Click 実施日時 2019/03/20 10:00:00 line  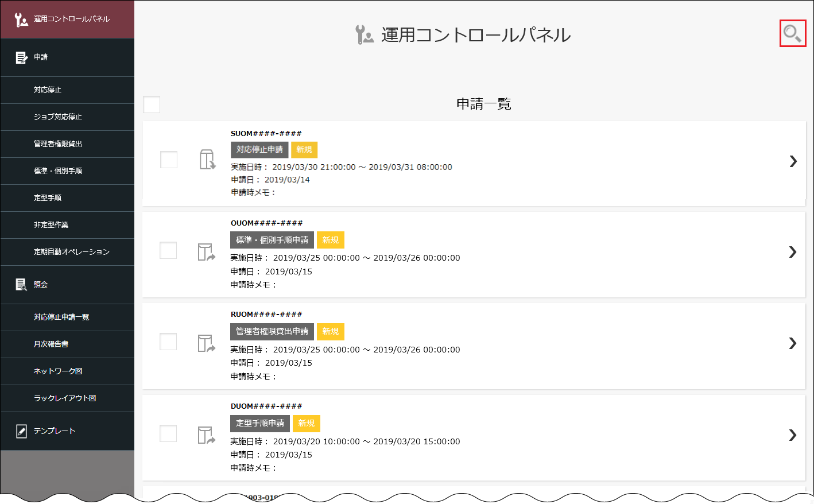[345, 441]
